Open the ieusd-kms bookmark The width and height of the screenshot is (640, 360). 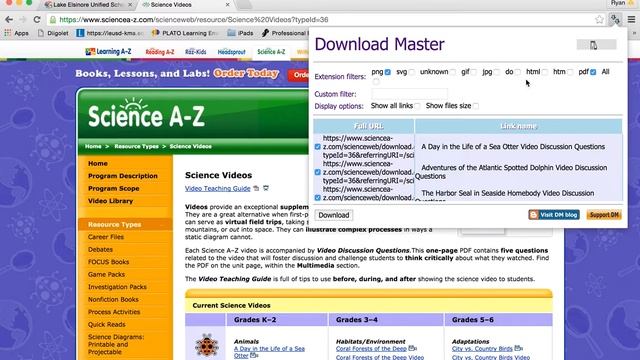[x=110, y=33]
